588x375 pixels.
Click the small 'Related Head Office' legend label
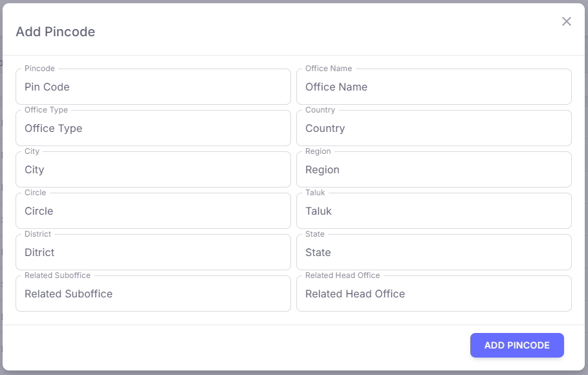[342, 275]
